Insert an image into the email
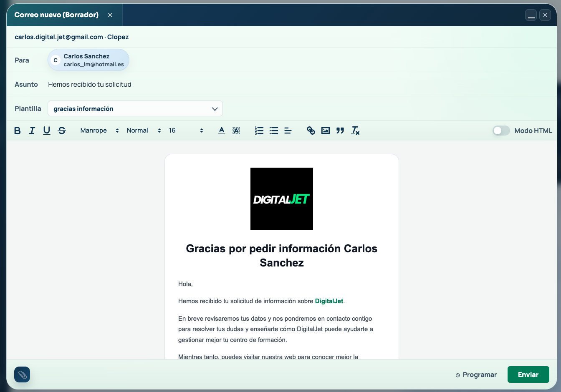561x392 pixels. click(x=326, y=131)
